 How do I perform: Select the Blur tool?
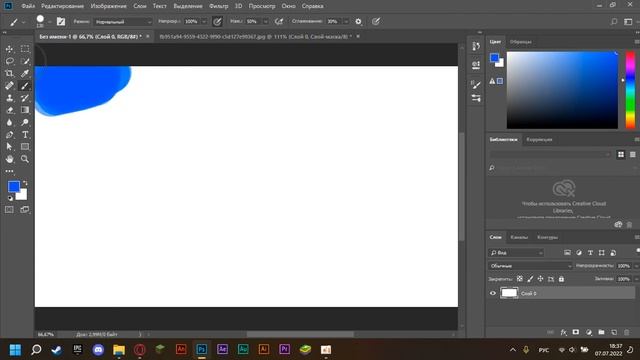(x=9, y=122)
